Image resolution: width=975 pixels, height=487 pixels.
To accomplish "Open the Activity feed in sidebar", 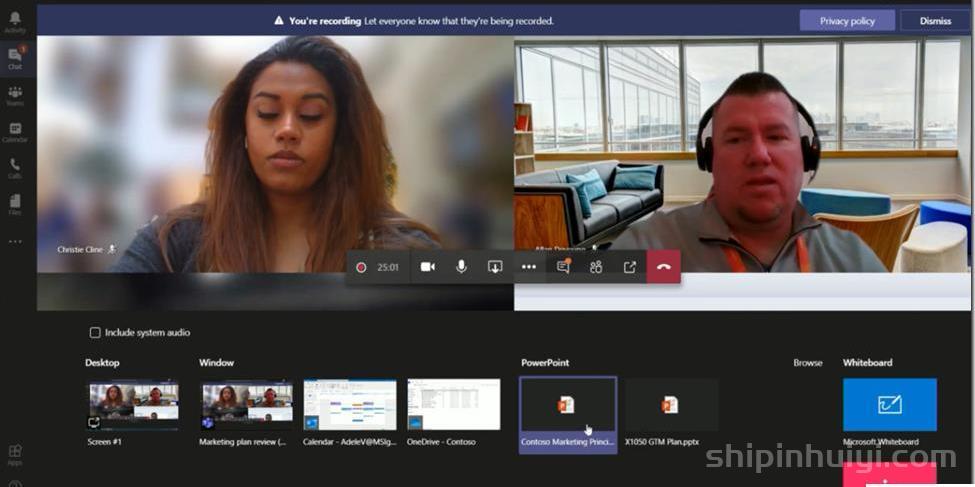I will [15, 22].
